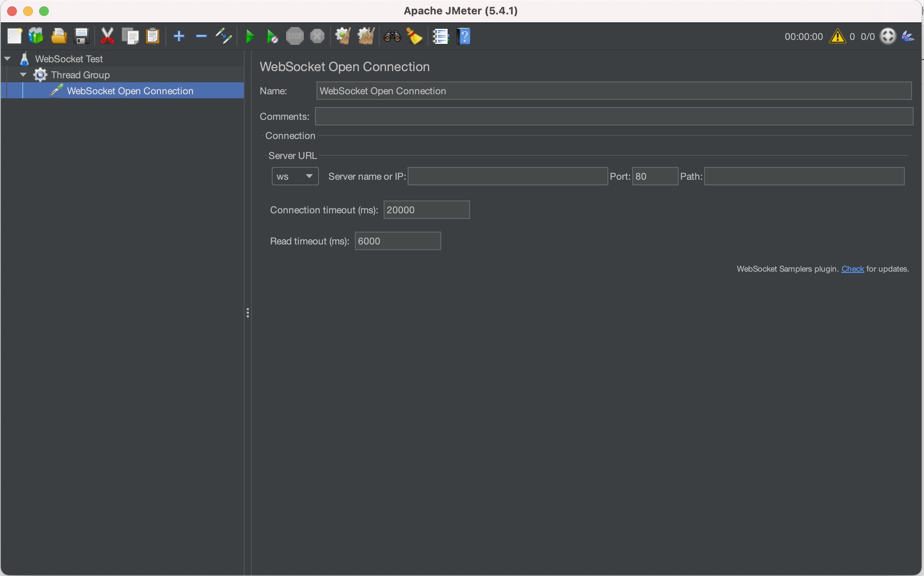Click the Check for updates link

(x=852, y=269)
